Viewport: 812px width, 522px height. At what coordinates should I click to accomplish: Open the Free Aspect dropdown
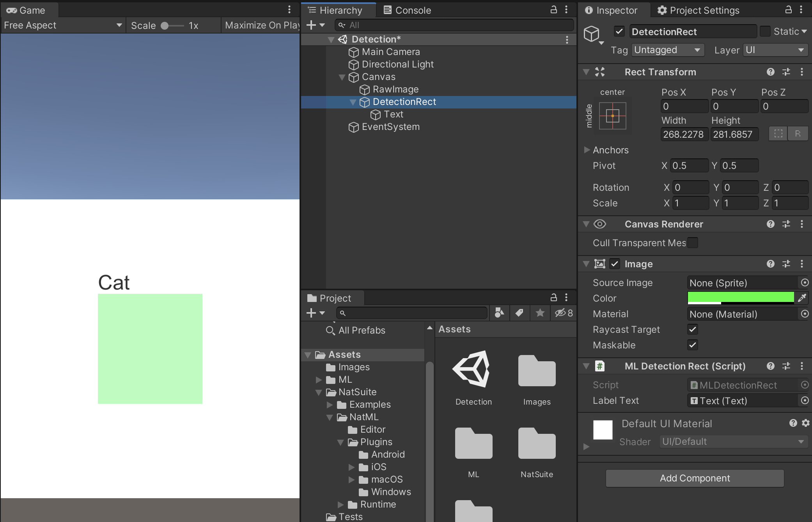pyautogui.click(x=62, y=25)
